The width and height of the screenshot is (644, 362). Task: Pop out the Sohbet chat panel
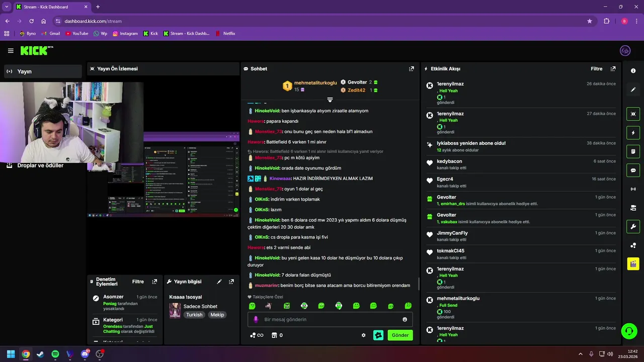(412, 69)
